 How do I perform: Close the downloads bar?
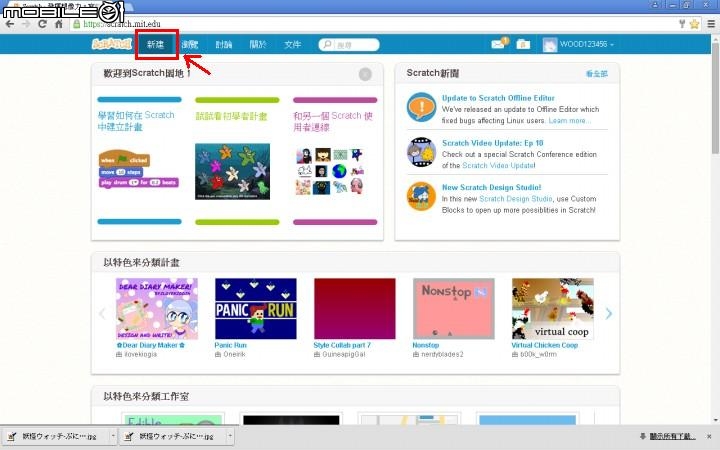click(710, 436)
